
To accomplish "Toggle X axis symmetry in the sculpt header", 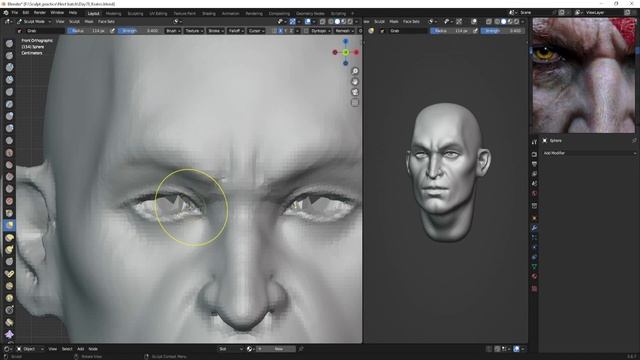I will [x=280, y=31].
